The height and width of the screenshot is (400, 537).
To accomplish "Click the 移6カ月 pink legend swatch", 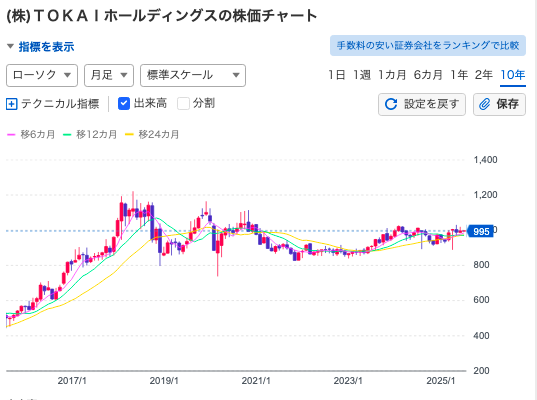I will pyautogui.click(x=11, y=135).
